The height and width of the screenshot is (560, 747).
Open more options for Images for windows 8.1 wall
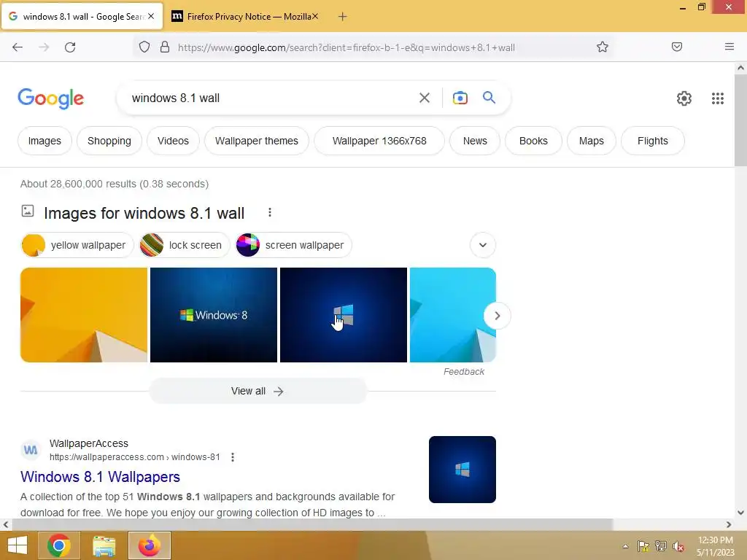[270, 212]
